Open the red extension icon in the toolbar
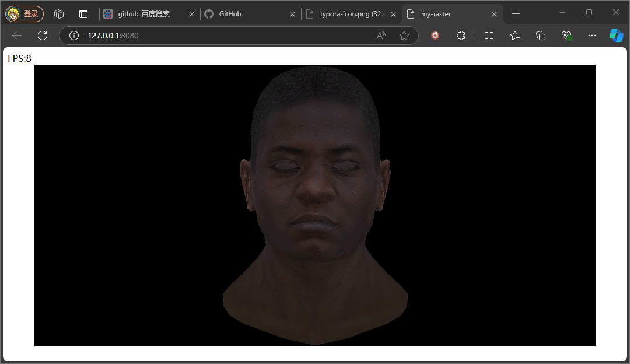 tap(435, 36)
